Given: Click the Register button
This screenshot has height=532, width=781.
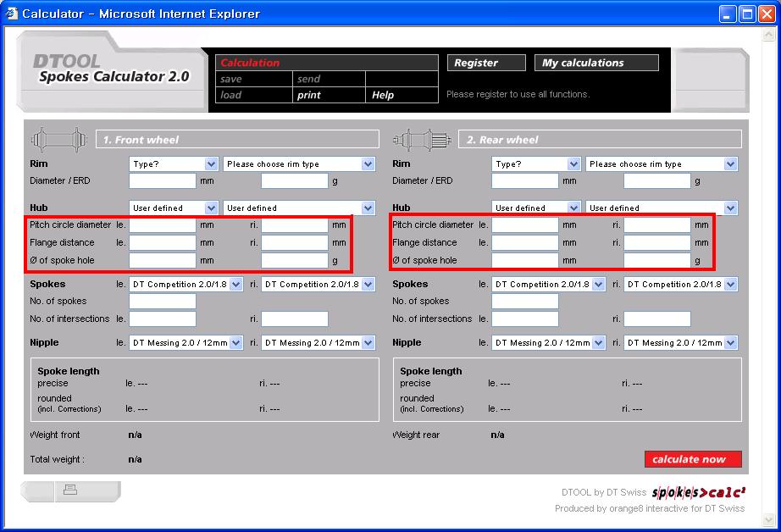Looking at the screenshot, I should [x=486, y=63].
